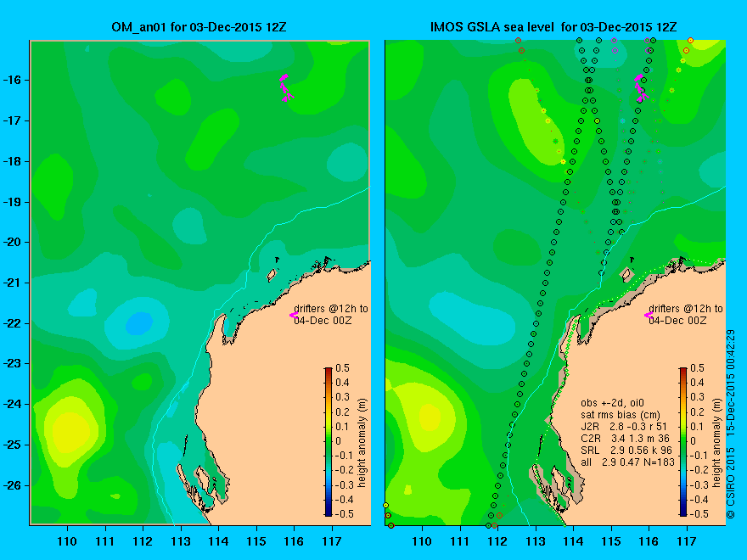The width and height of the screenshot is (747, 560).
Task: Click the right map's height anomaly colorbar
Action: point(683,441)
